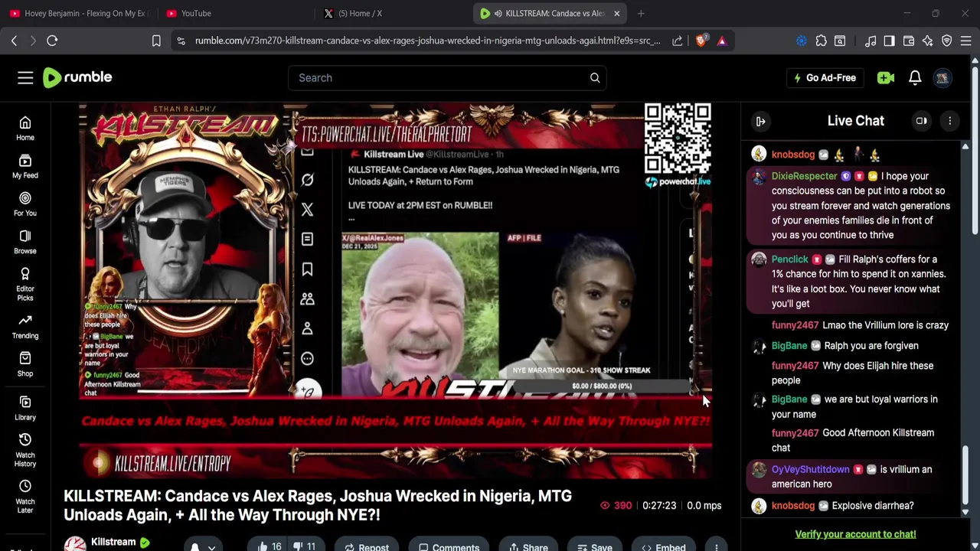Click the Go Ad-Free button

[824, 77]
